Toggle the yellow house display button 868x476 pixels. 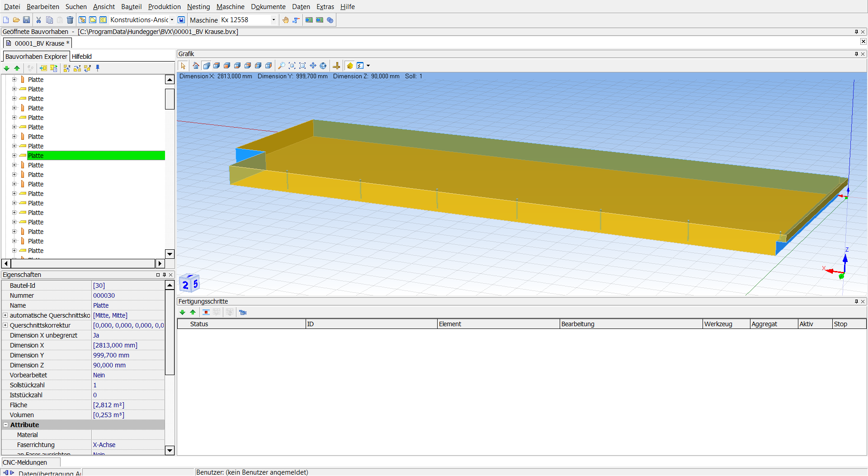point(349,66)
